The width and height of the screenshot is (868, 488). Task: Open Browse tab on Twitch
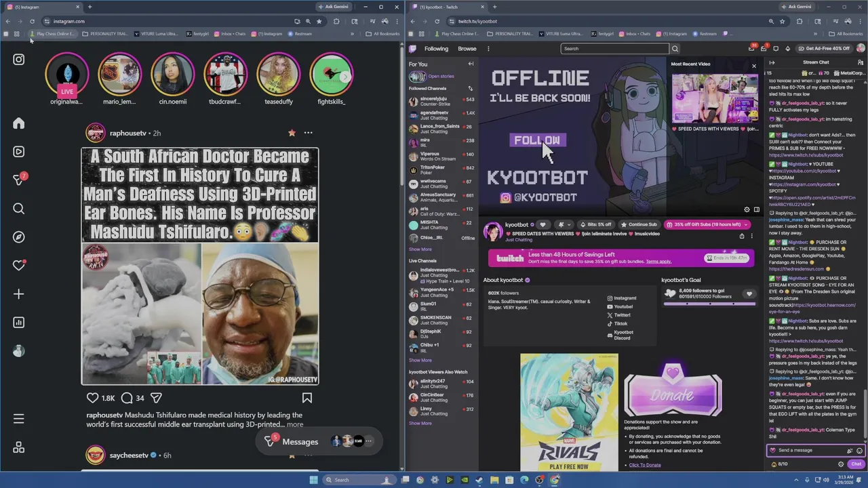[x=467, y=49]
